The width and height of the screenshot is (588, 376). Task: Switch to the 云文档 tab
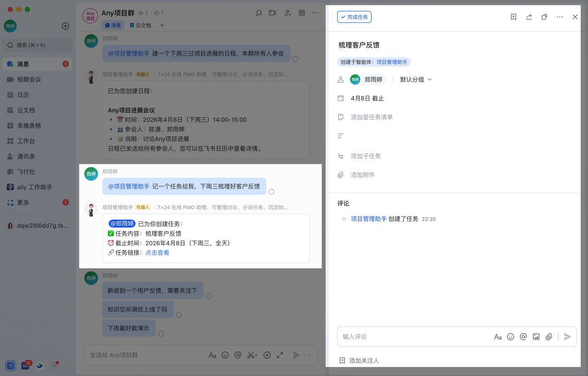coord(141,26)
